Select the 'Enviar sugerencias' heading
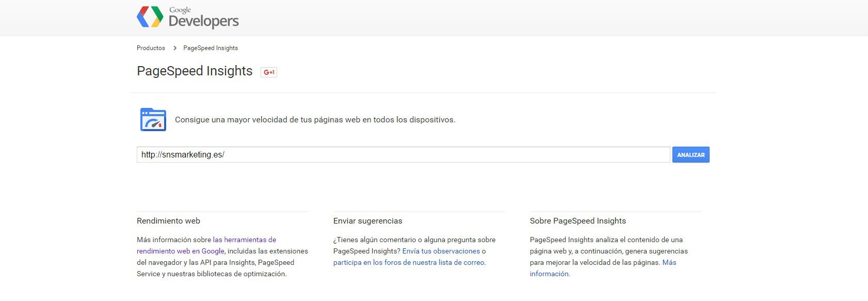 point(367,221)
